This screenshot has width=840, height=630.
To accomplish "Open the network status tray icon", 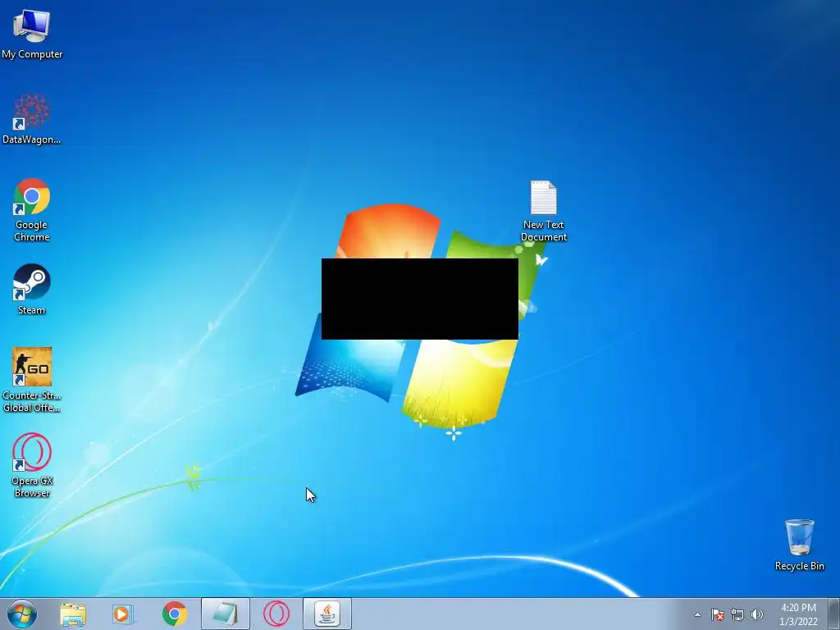I will click(737, 614).
